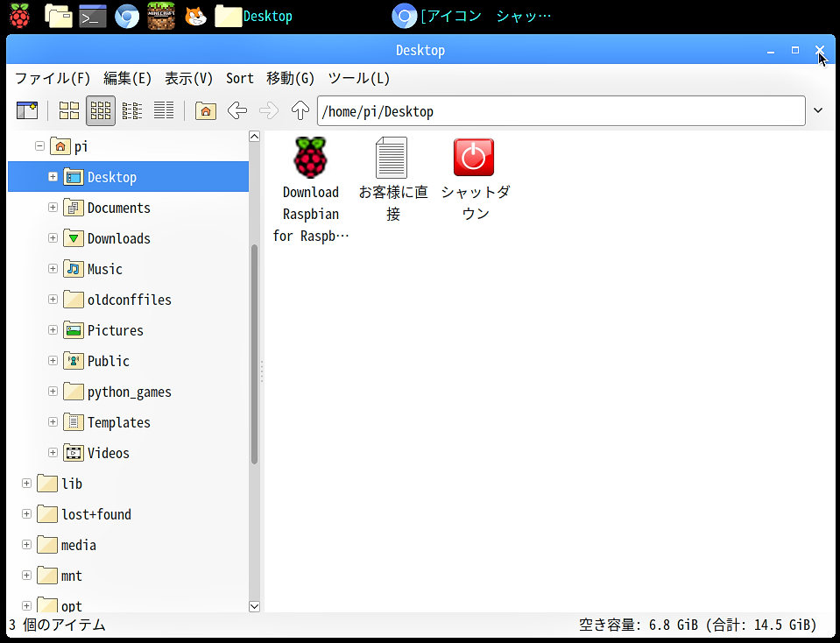This screenshot has width=840, height=643.
Task: Select the お客様に直接 text file
Action: 392,158
